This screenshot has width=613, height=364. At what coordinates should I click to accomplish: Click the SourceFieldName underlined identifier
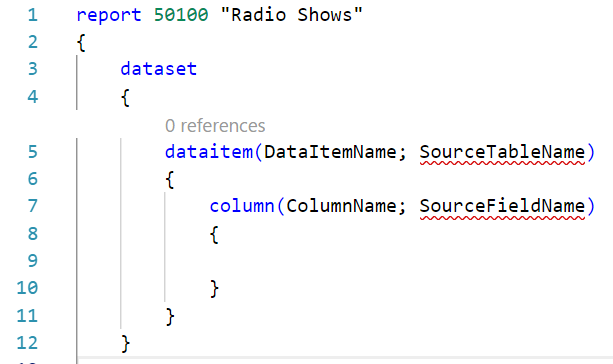[502, 206]
